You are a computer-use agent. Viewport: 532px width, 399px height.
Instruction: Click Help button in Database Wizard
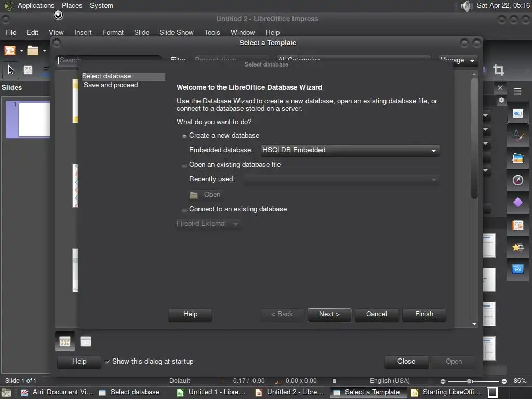click(190, 314)
